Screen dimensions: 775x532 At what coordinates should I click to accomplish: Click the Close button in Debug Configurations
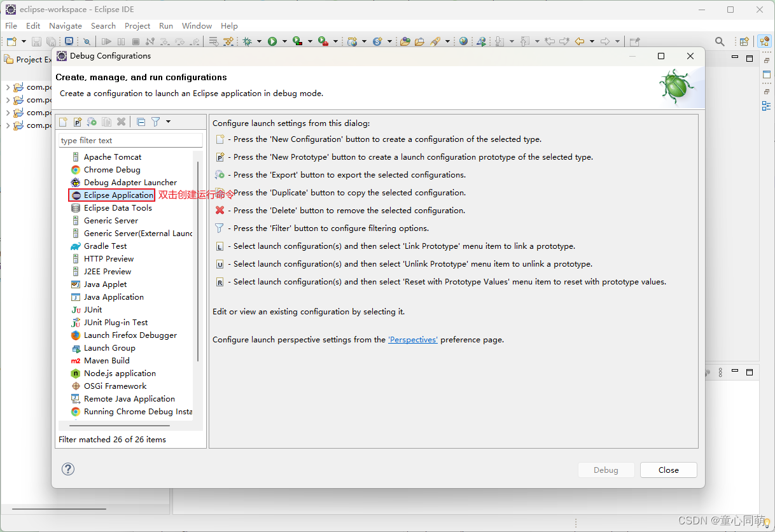[x=669, y=470]
